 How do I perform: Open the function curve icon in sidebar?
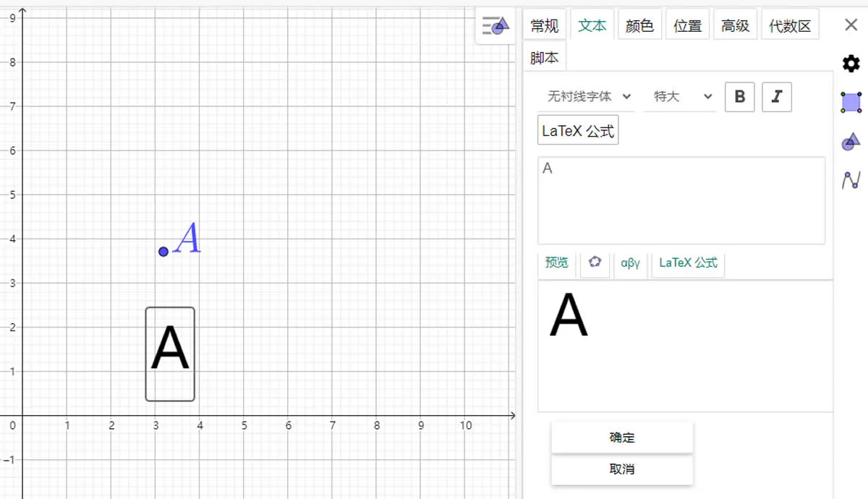coord(851,179)
